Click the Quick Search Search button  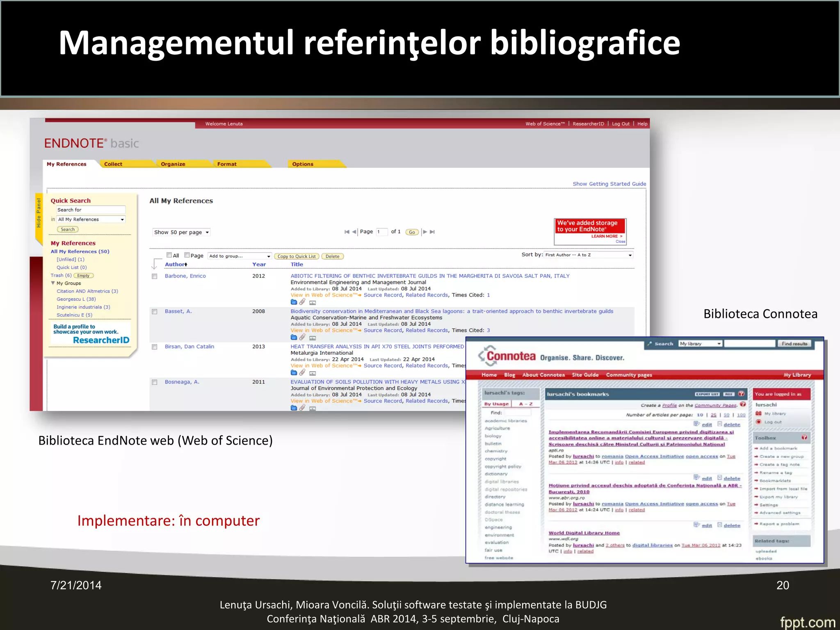coord(68,229)
